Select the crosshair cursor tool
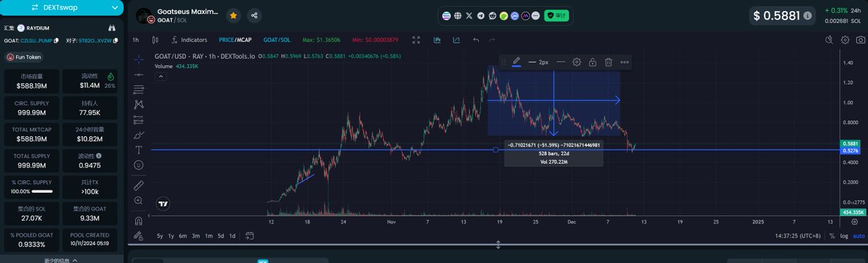Screen dimensions: 868x263 139,59
